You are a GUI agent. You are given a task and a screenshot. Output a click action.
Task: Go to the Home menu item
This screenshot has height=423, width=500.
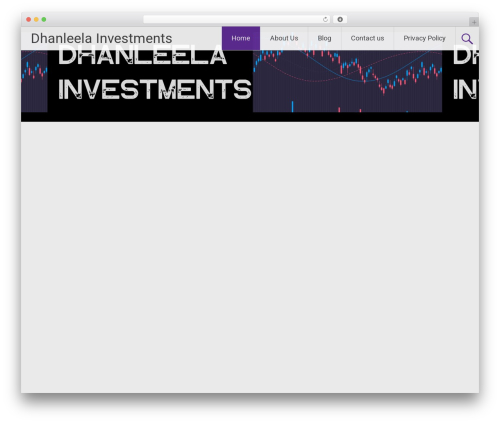[x=241, y=38]
